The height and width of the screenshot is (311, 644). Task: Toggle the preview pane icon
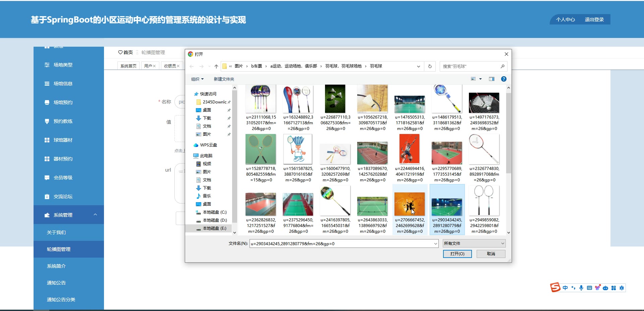tap(492, 79)
